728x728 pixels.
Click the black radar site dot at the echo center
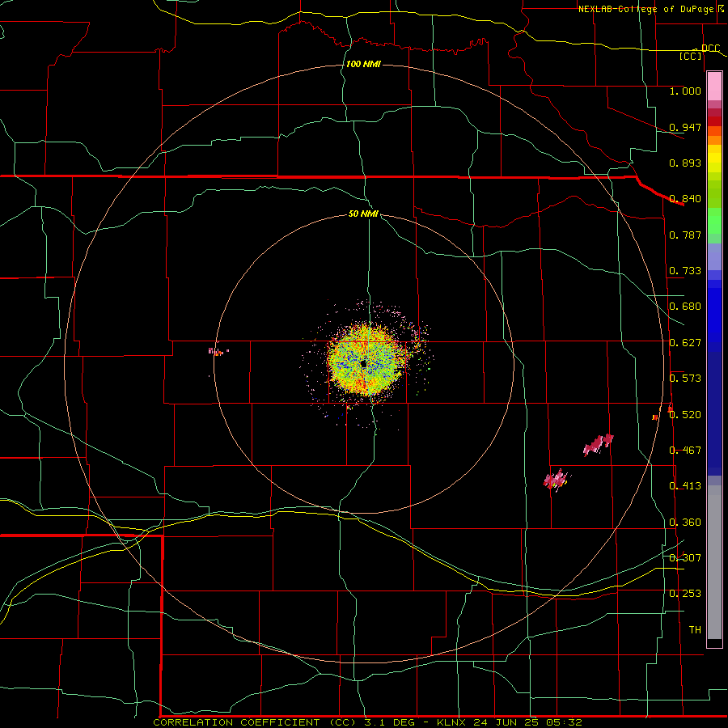click(x=363, y=365)
